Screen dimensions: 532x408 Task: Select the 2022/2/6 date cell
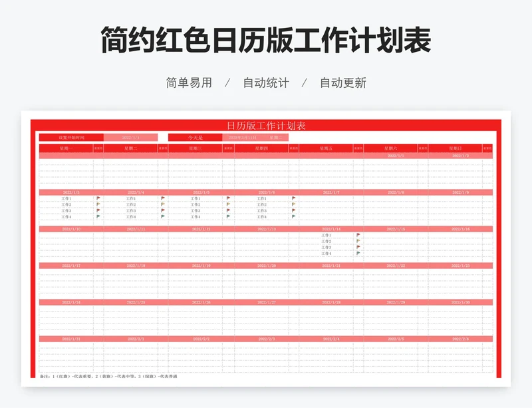[x=460, y=339]
